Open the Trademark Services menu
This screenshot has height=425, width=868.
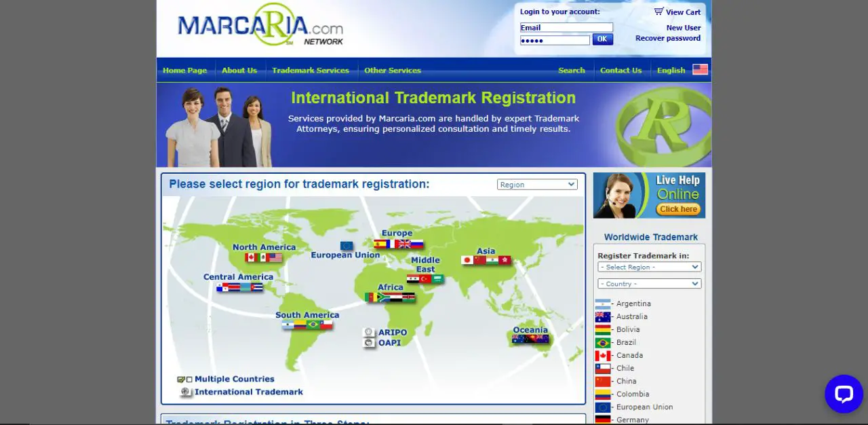[x=311, y=71]
